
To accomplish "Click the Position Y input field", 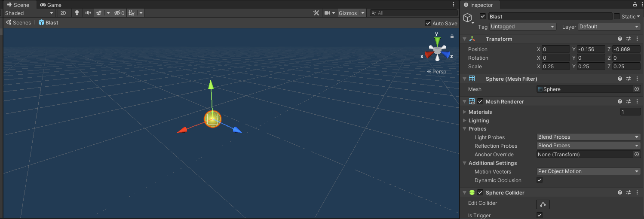I will pyautogui.click(x=591, y=49).
